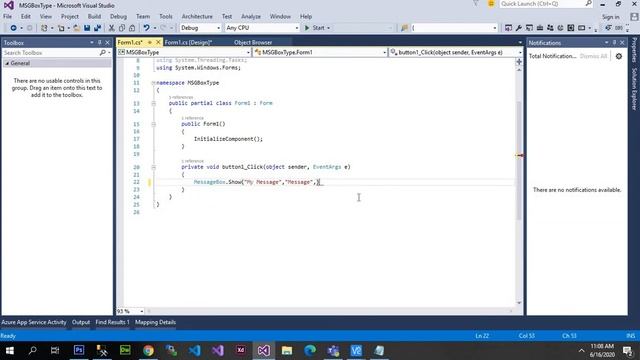
Task: Collapse the Form1() constructor code block
Action: tap(153, 124)
